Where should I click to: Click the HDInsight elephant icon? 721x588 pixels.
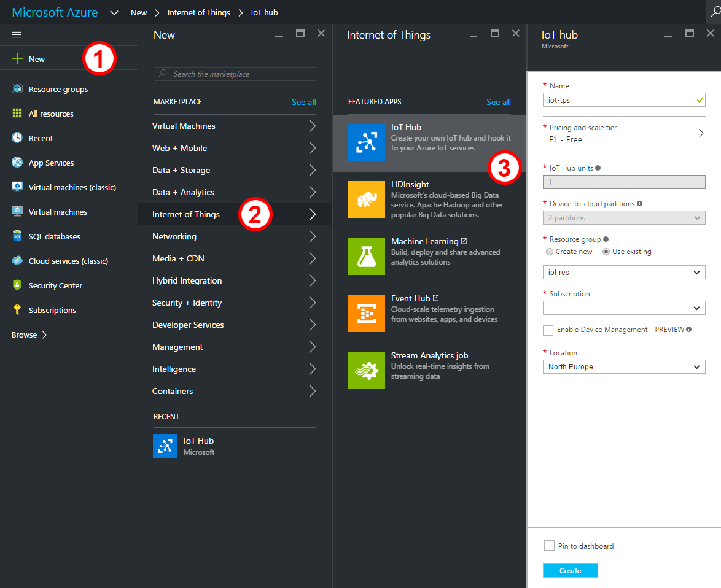pyautogui.click(x=366, y=199)
